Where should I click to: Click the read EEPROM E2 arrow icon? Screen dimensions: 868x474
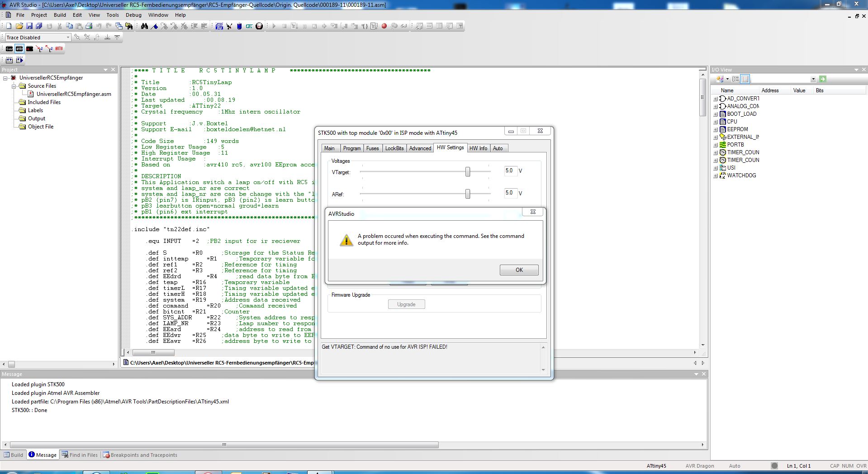(x=49, y=49)
